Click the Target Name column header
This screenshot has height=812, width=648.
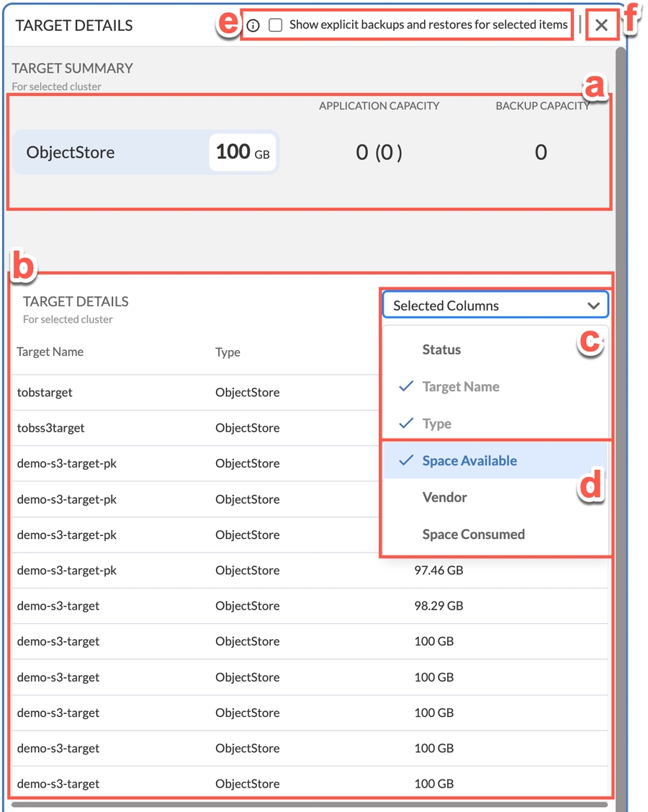click(50, 352)
